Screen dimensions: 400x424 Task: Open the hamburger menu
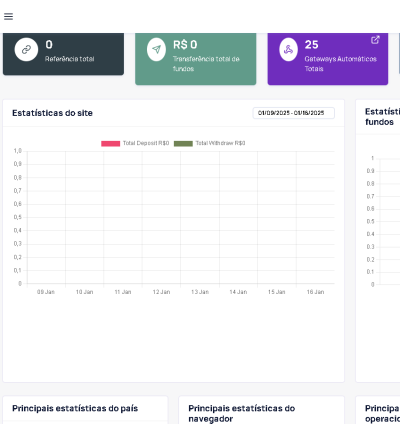pos(8,16)
